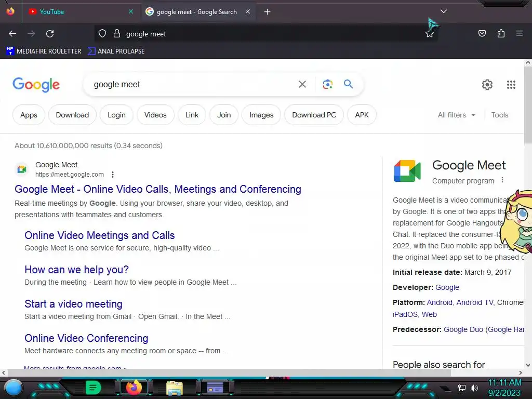
Task: Open the volume speaker tray icon
Action: (x=474, y=388)
